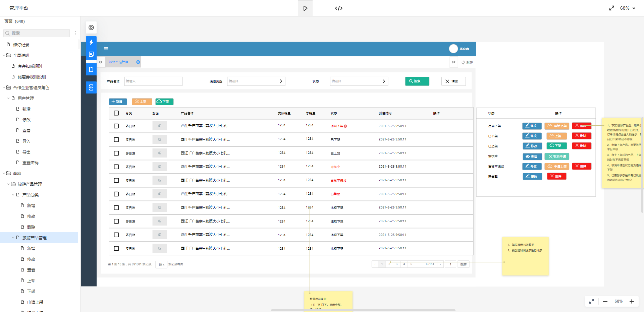Open the 状态 select dropdown
This screenshot has width=644, height=312.
pyautogui.click(x=359, y=81)
